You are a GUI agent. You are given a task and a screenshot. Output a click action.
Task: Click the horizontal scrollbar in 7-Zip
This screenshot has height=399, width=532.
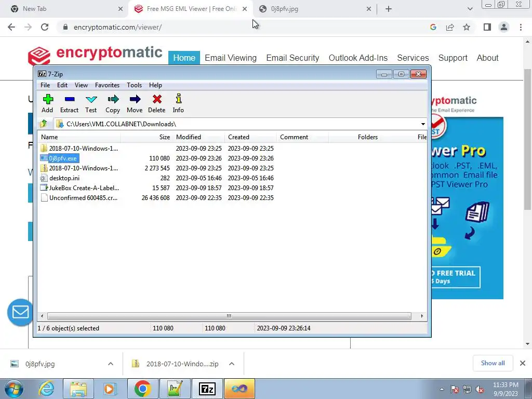229,316
